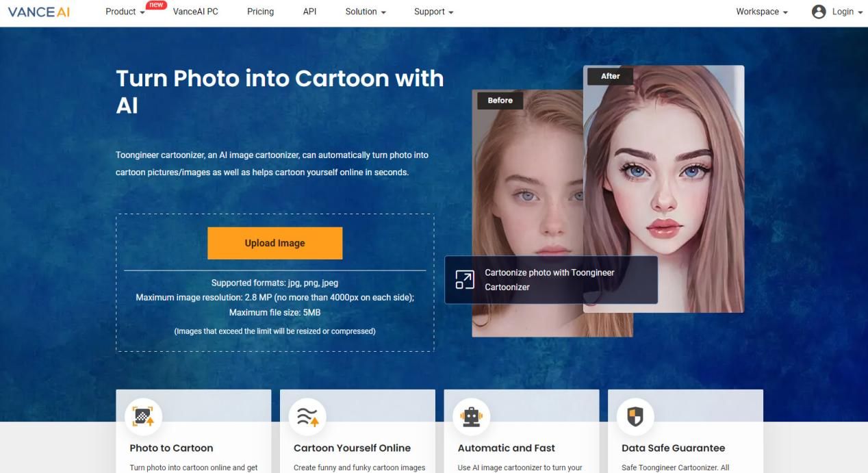Click Cartoonize photo with Toongineer Cartoonizer banner
Screen dimensions: 868x473
point(551,280)
